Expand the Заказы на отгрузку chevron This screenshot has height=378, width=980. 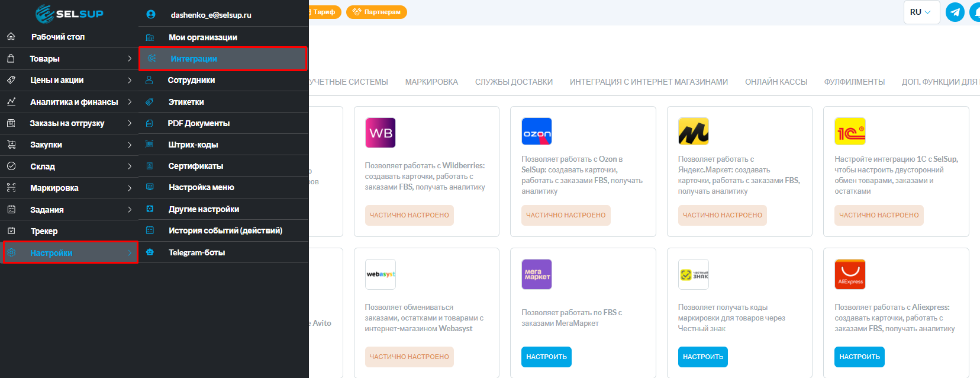[130, 123]
